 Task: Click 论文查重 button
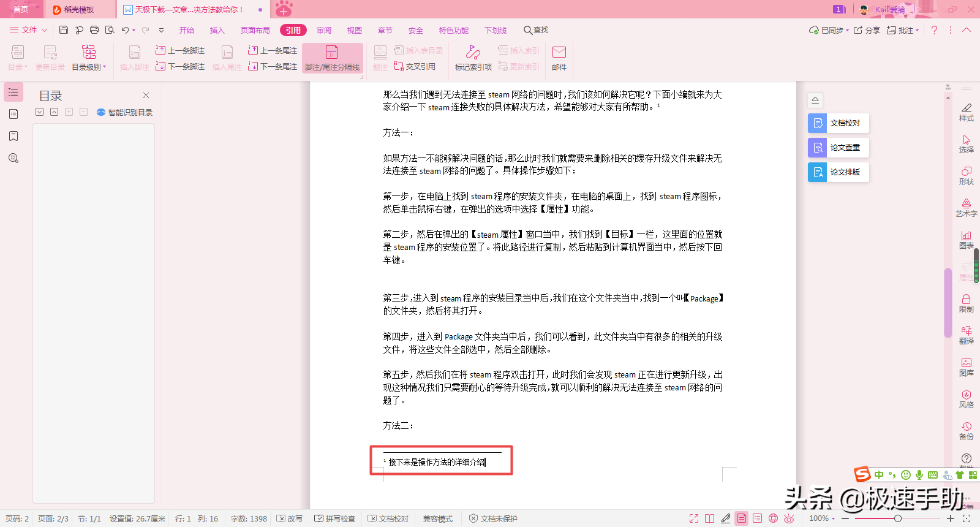point(839,148)
